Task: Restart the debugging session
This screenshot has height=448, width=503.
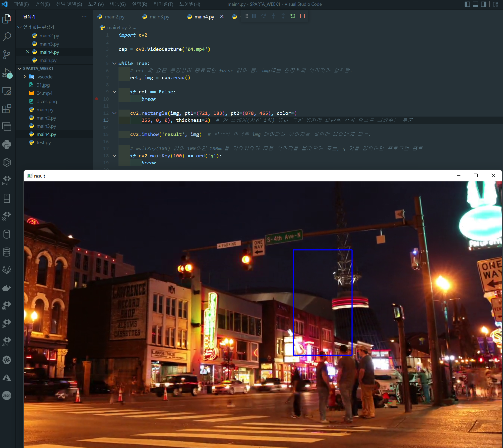Action: click(x=293, y=16)
